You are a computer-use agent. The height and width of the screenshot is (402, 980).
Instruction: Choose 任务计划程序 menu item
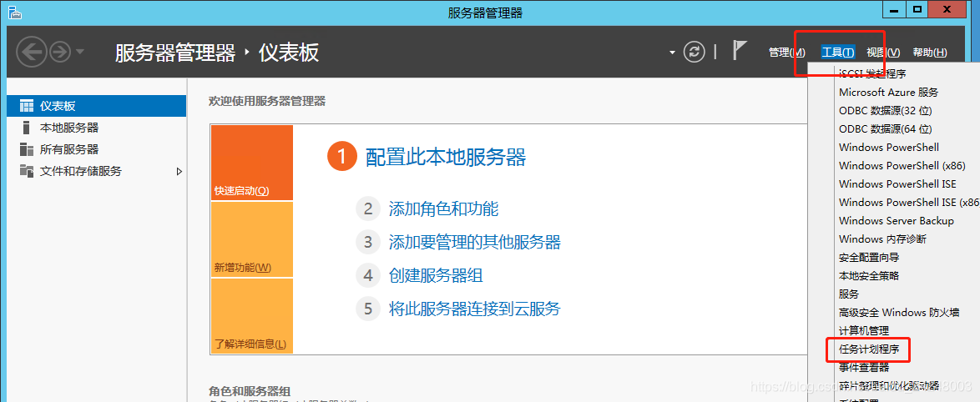click(x=869, y=349)
